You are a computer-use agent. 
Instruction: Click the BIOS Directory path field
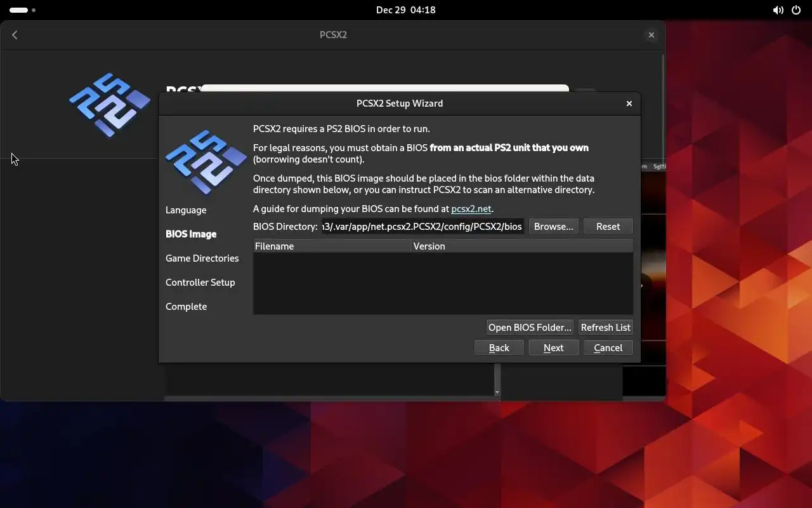coord(422,227)
